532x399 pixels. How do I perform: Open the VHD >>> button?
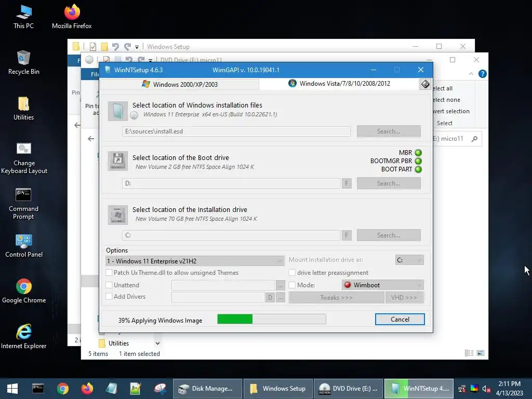[404, 298]
